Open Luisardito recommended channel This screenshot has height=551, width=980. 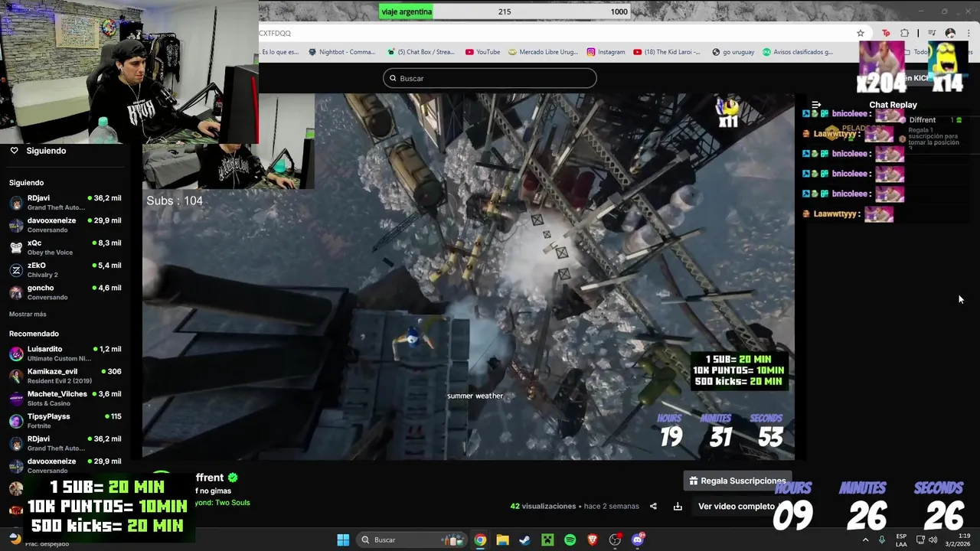coord(65,354)
